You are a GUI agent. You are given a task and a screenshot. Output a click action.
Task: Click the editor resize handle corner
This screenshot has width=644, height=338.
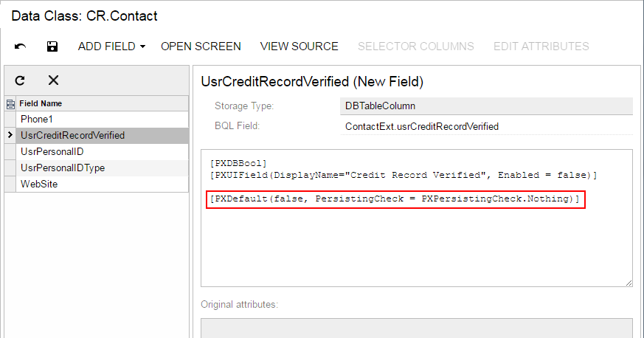pyautogui.click(x=629, y=283)
